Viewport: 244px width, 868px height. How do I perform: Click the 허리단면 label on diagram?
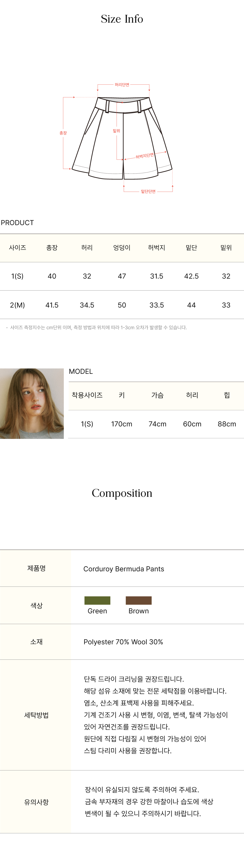click(122, 85)
